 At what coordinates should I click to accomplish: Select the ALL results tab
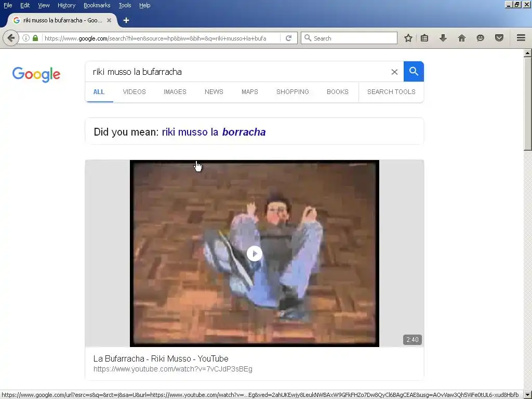click(x=99, y=92)
